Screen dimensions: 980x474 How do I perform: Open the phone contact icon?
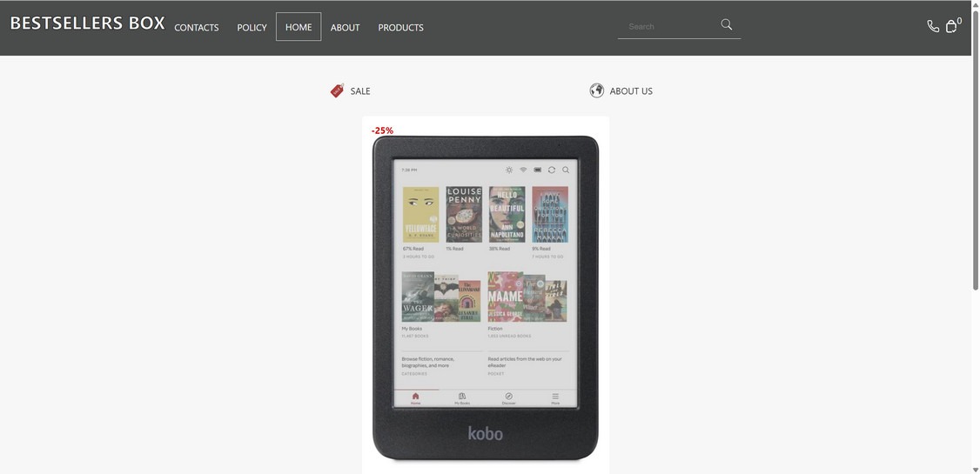[x=933, y=26]
